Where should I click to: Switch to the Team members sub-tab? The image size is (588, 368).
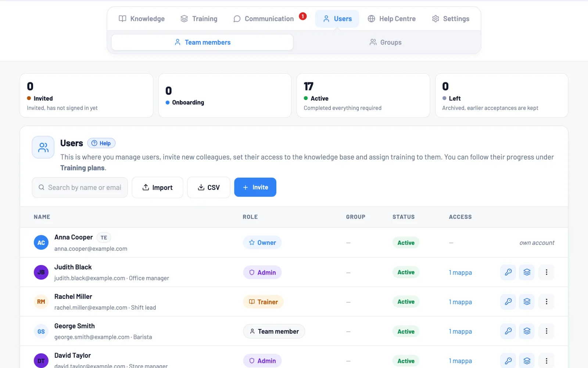click(x=202, y=42)
